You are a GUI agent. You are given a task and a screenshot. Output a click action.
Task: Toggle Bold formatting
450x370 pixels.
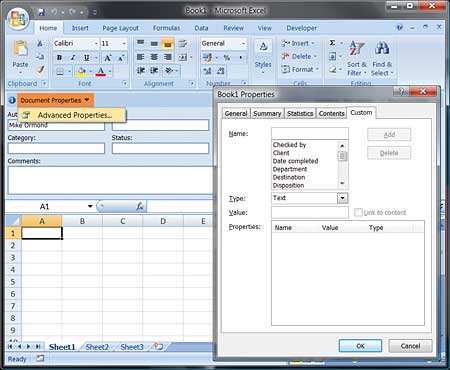(x=59, y=57)
